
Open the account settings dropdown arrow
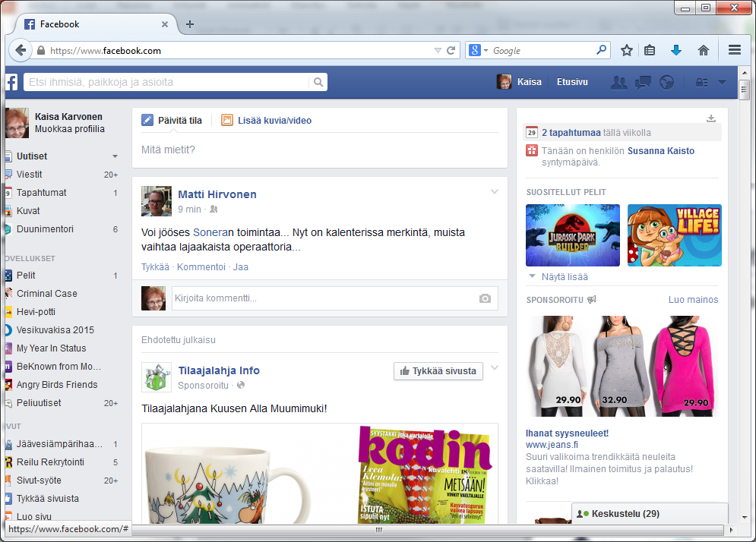pyautogui.click(x=722, y=83)
